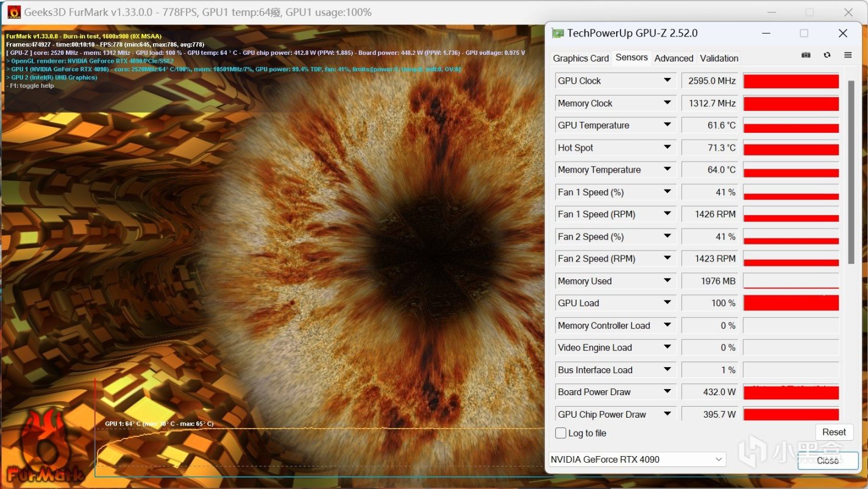Viewport: 868px width, 489px height.
Task: Click the Close button in GPU-Z
Action: (x=828, y=460)
